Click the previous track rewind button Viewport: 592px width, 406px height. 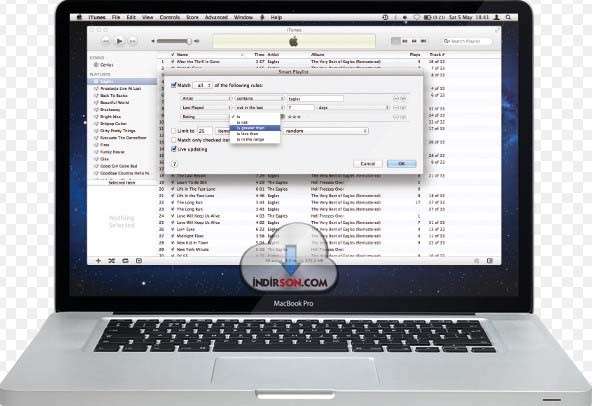point(106,41)
